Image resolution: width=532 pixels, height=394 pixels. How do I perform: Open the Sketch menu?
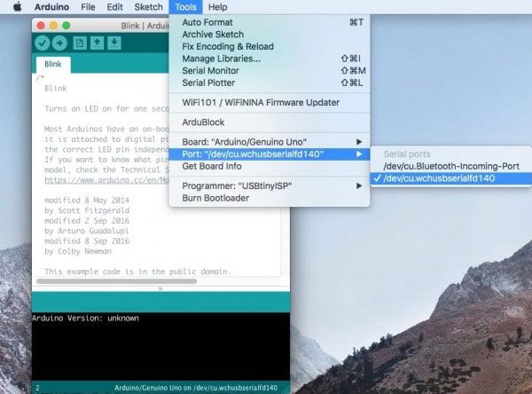click(x=148, y=7)
